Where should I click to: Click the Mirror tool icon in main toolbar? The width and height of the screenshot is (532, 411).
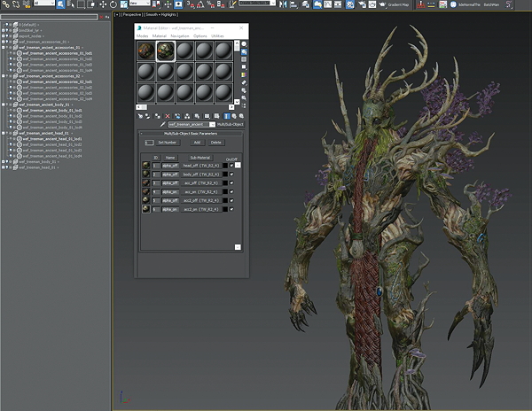283,4
